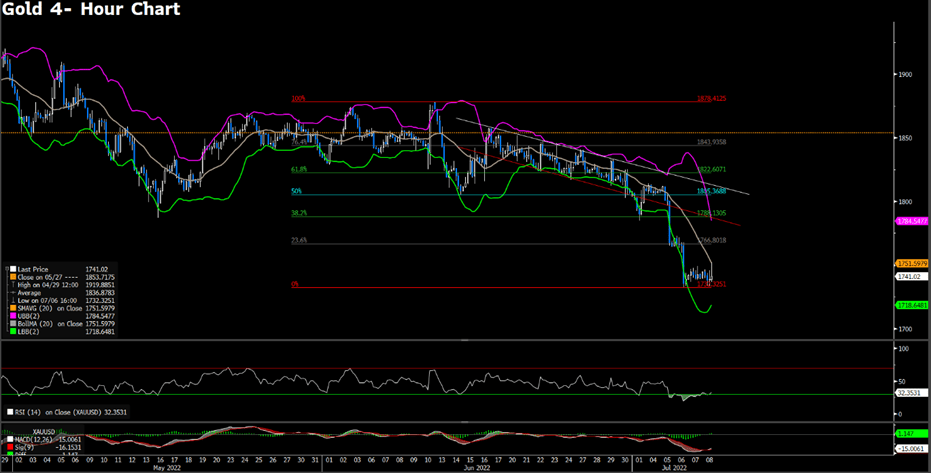The image size is (931, 473).
Task: Click the 100% Fibonacci level label
Action: (x=298, y=99)
